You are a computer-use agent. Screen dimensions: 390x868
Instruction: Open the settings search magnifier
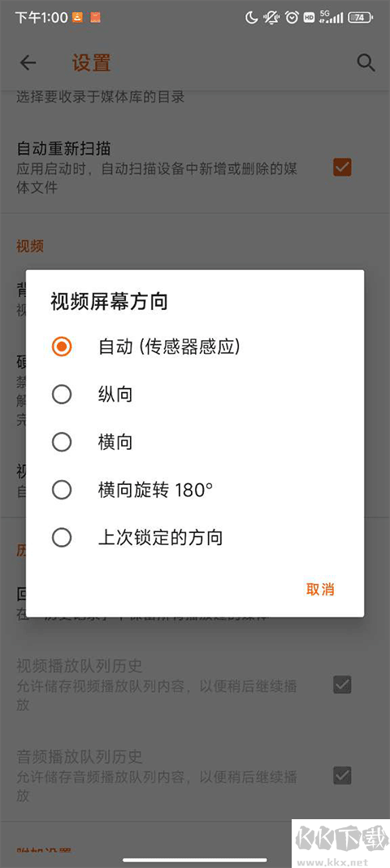(366, 63)
